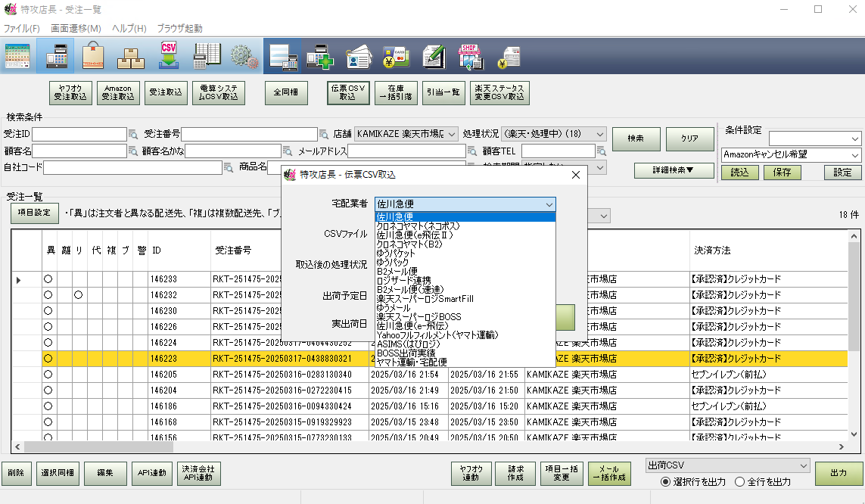Viewport: 865px width, 504px height.
Task: Select the shopping bag toolbar icon
Action: pos(92,56)
